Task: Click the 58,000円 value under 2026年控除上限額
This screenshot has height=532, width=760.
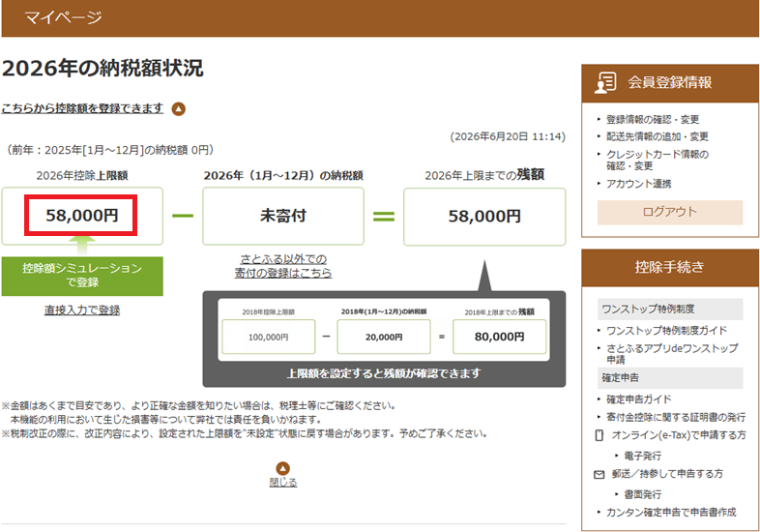Action: tap(82, 216)
